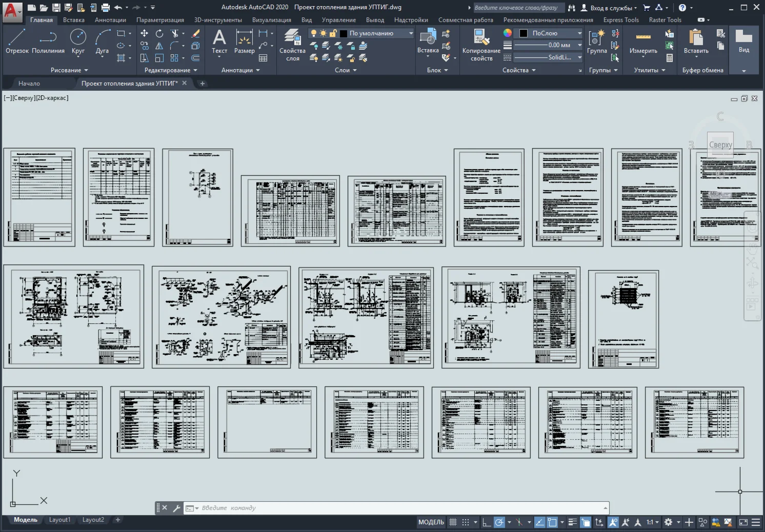765x532 pixels.
Task: Click the keyword search field in title bar
Action: pyautogui.click(x=518, y=8)
